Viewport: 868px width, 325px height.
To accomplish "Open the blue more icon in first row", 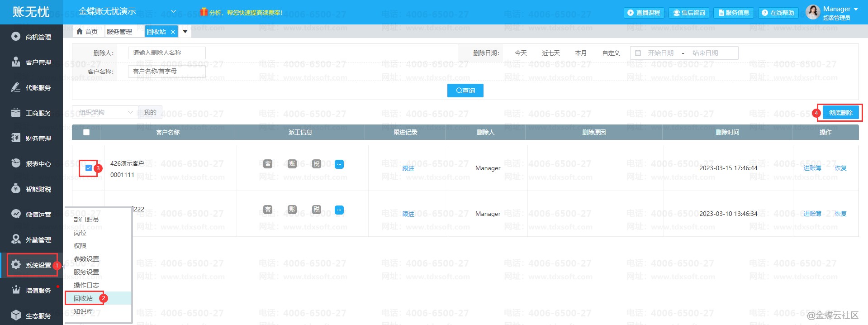I will tap(339, 164).
